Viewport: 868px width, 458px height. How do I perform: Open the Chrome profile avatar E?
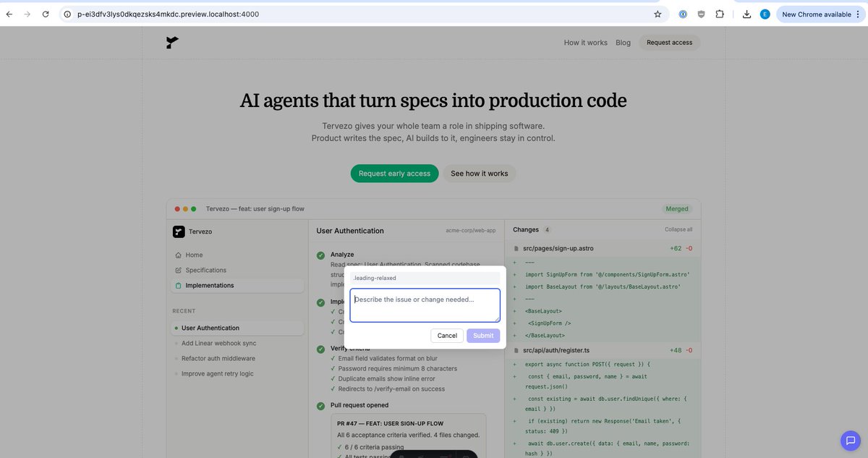pyautogui.click(x=765, y=14)
